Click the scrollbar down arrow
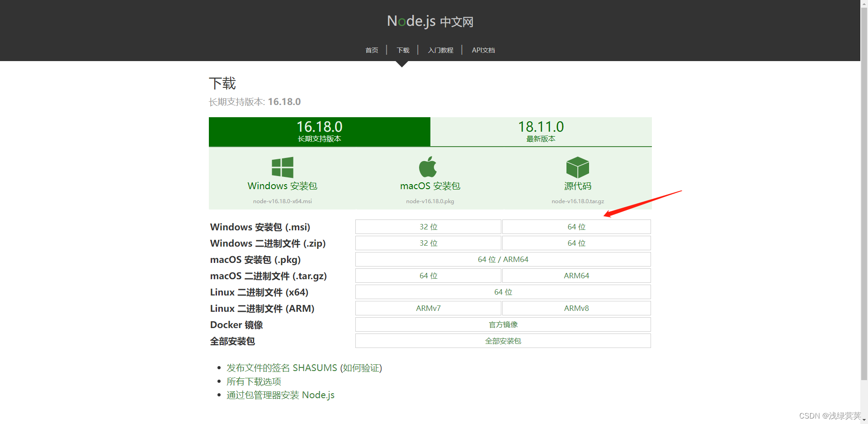 (x=864, y=420)
